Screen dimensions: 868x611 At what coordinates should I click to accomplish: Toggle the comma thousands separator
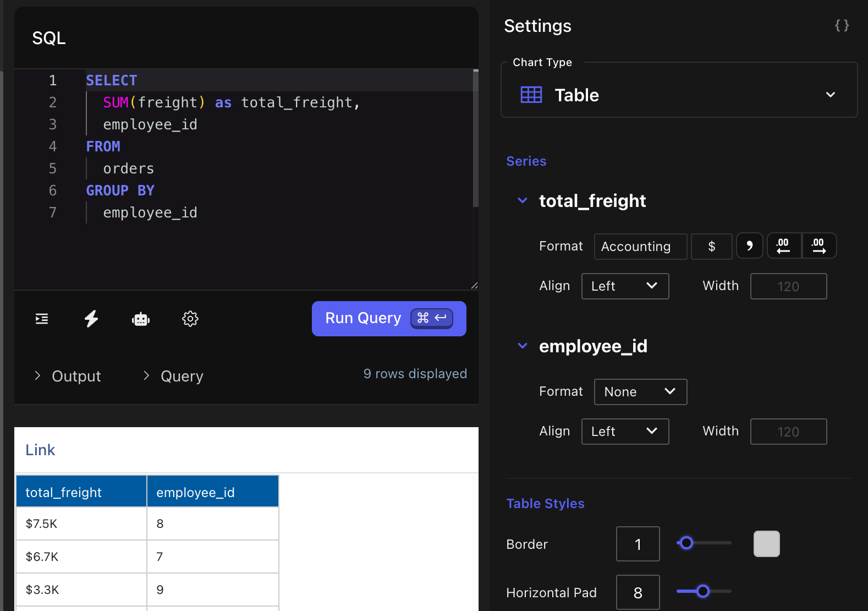pos(749,246)
